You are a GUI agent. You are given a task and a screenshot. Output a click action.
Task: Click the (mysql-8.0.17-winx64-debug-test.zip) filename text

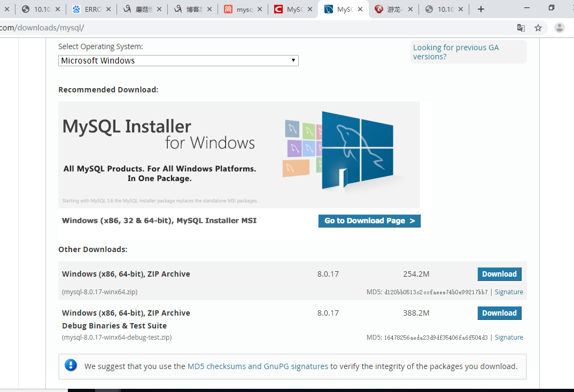pos(117,337)
